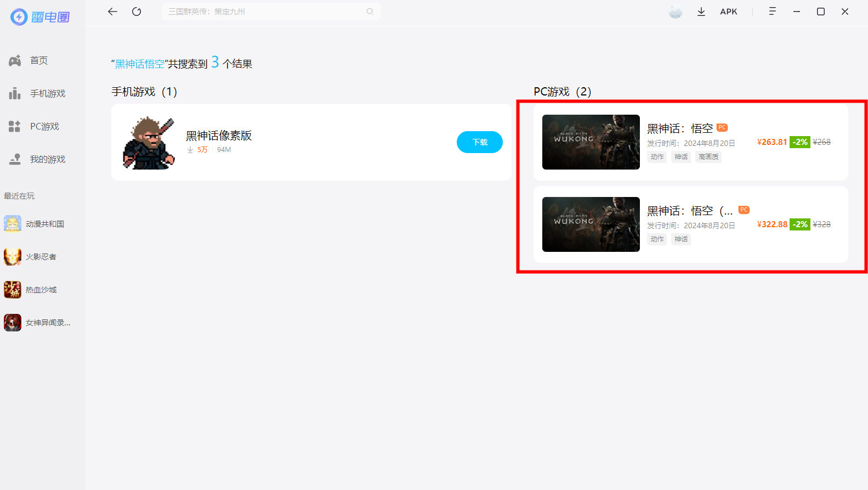Open the hamburger menu icon
The width and height of the screenshot is (868, 490).
pyautogui.click(x=772, y=12)
